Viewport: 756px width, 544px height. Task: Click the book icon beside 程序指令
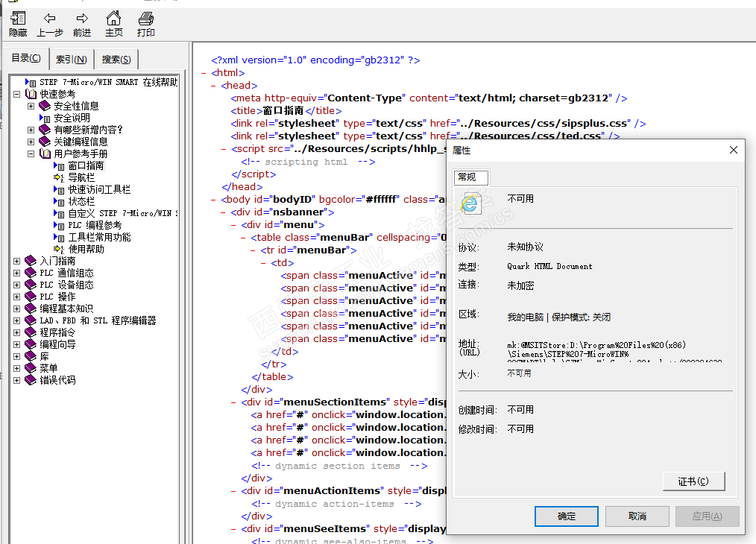[x=31, y=332]
